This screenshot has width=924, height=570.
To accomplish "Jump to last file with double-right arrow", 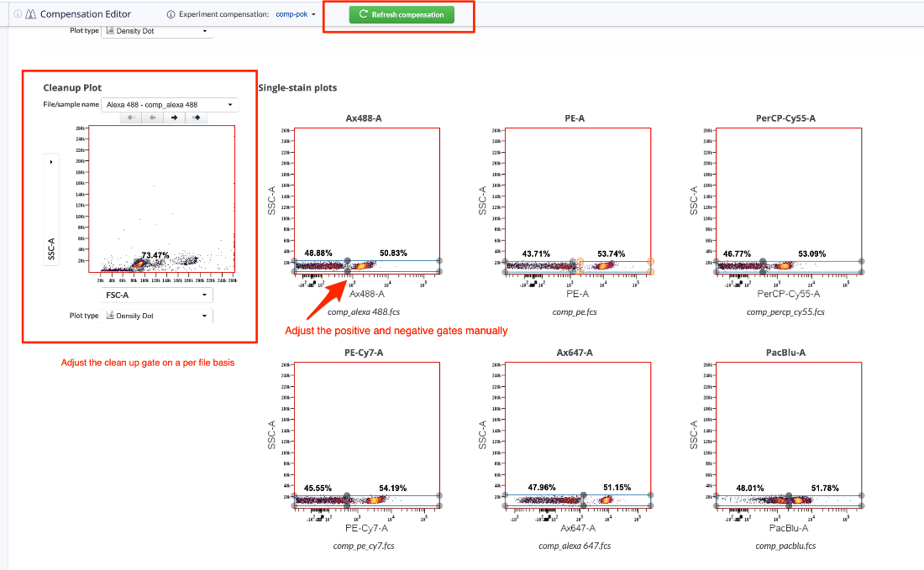I will tap(196, 118).
